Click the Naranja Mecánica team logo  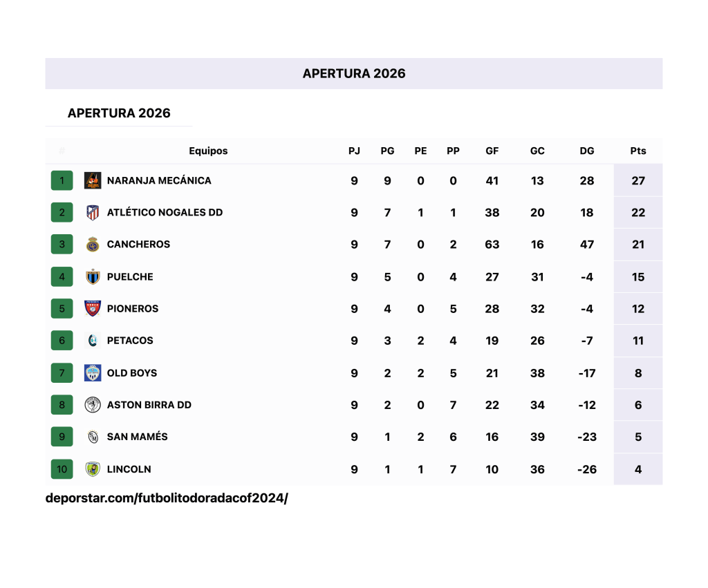(93, 180)
